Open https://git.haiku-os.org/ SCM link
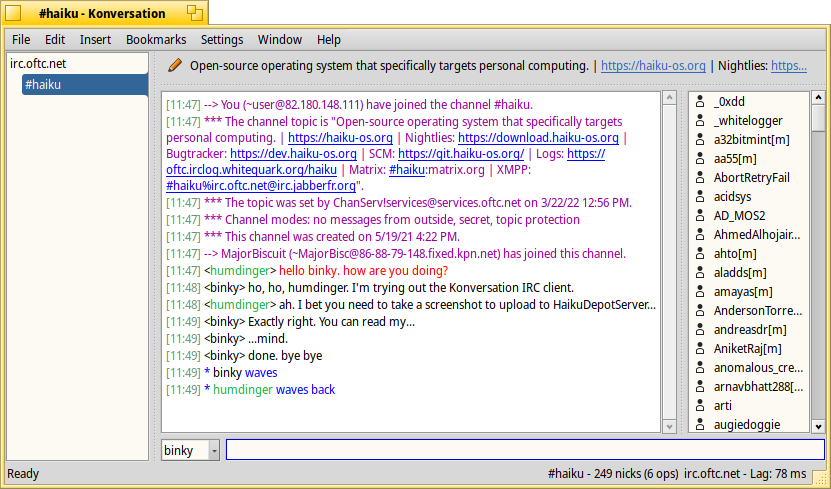 461,154
